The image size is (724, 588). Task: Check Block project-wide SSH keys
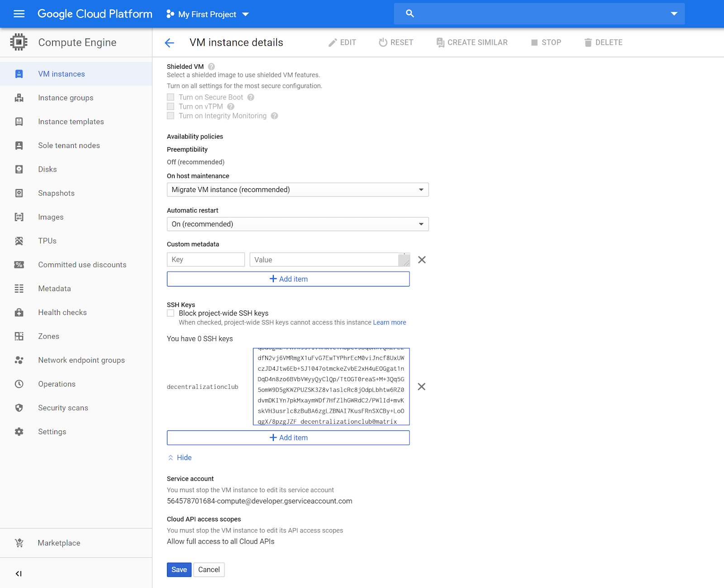(x=171, y=313)
